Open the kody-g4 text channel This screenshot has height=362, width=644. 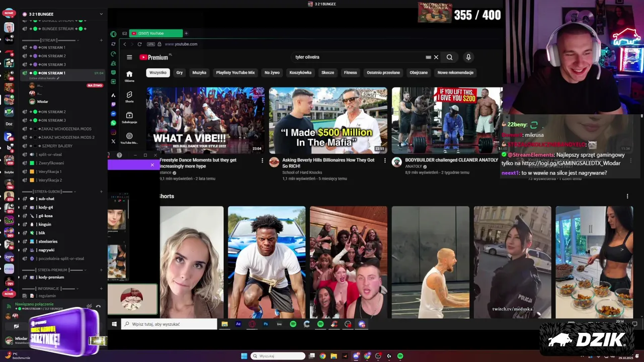pyautogui.click(x=45, y=207)
